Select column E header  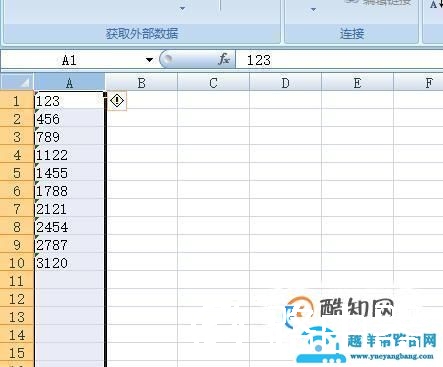pos(357,83)
